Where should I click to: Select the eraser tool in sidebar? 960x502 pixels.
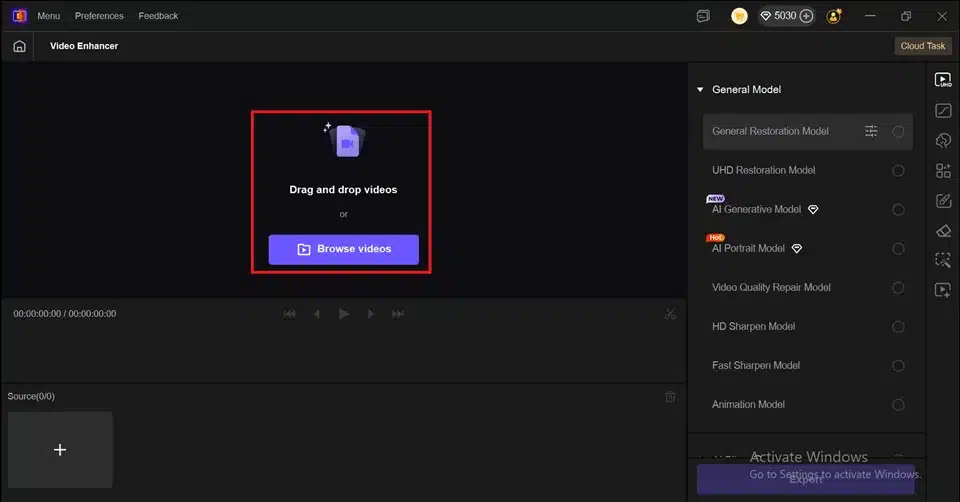[943, 231]
